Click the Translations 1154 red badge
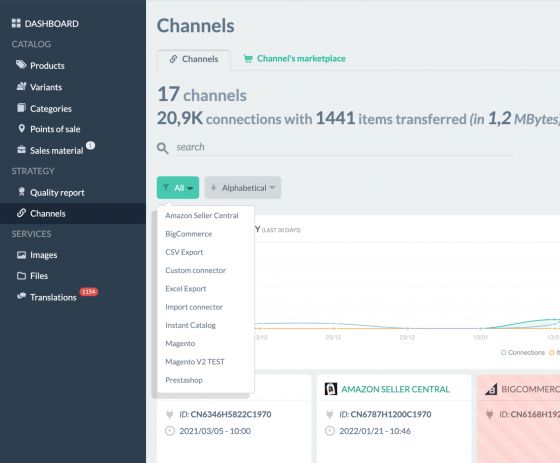Viewport: 560px width, 463px height. pos(88,292)
